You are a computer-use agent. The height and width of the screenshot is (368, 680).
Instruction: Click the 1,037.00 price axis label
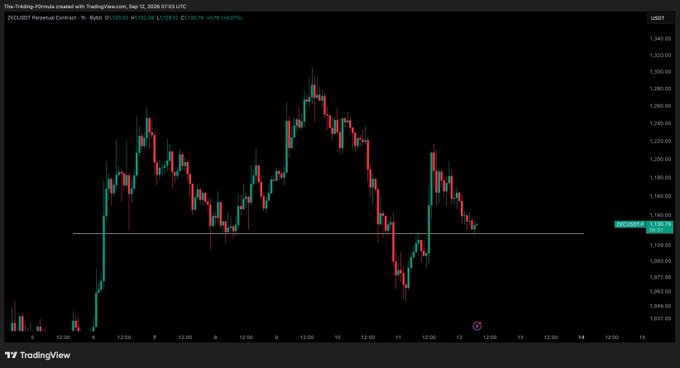coord(660,319)
